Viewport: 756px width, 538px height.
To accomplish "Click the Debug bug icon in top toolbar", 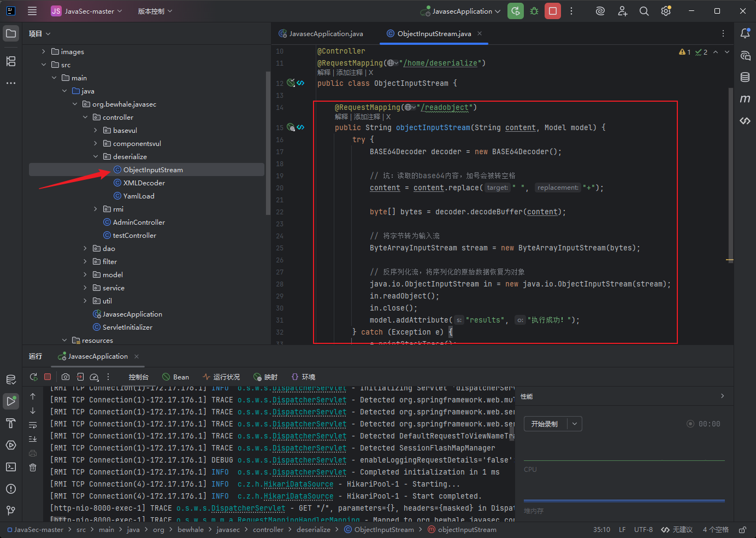I will coord(534,11).
